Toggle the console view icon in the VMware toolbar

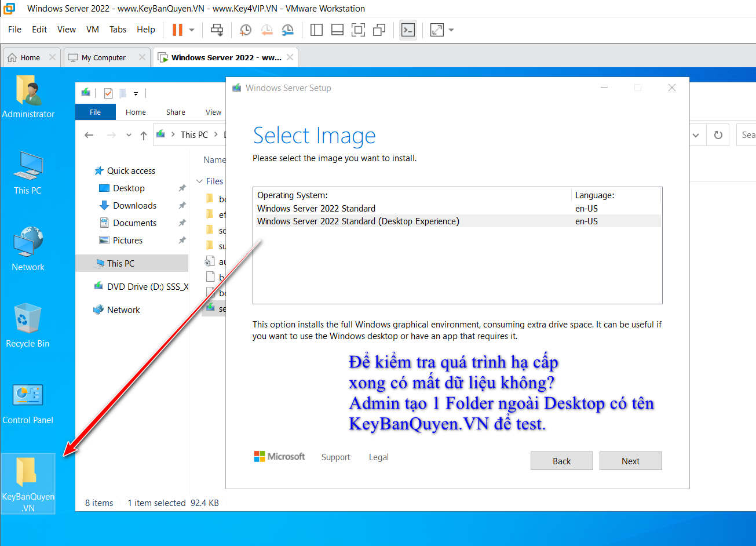click(x=408, y=30)
